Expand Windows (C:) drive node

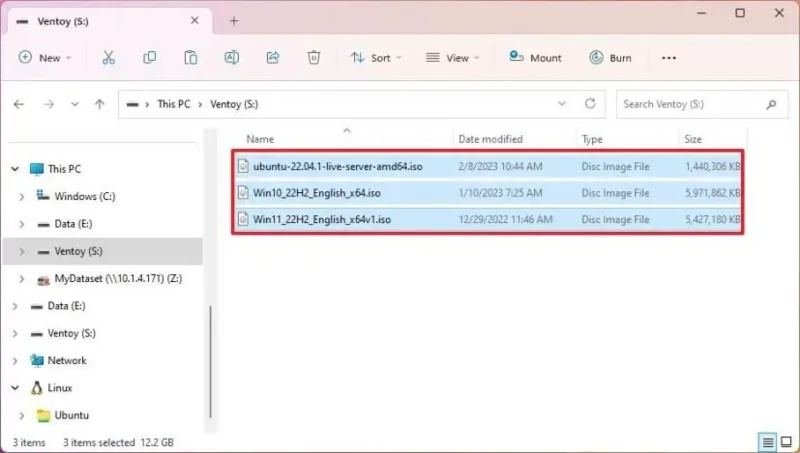pos(21,196)
